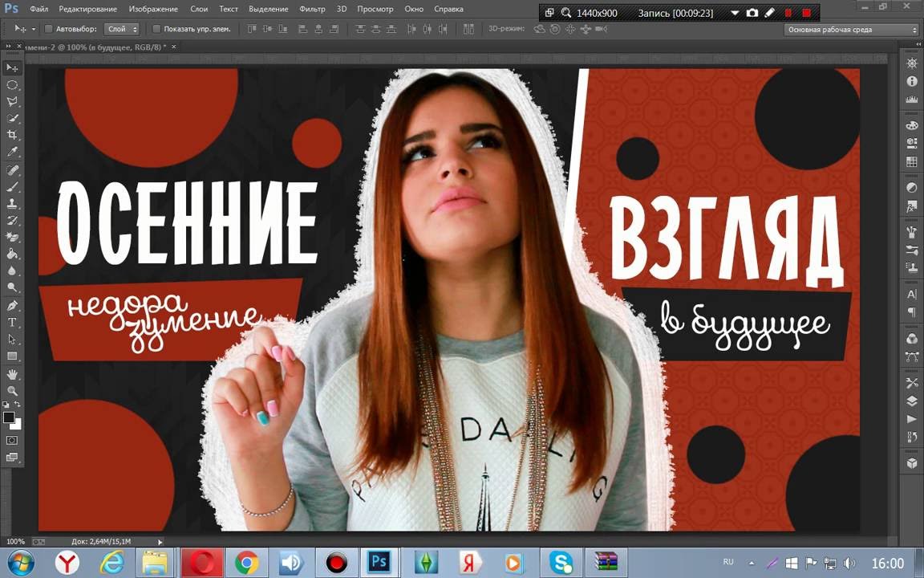
Task: Check the Показать упр. элем. checkbox
Action: point(156,29)
